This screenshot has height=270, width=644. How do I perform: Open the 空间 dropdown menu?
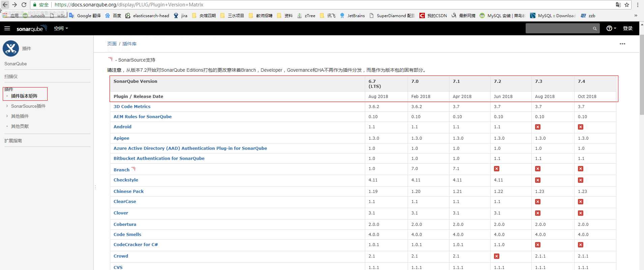pyautogui.click(x=61, y=28)
